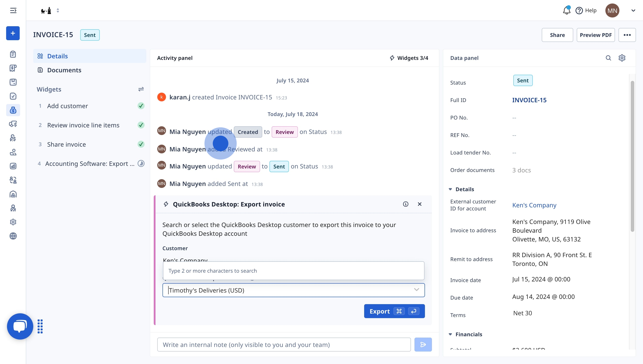Click the info icon on QuickBooks widget

(405, 204)
